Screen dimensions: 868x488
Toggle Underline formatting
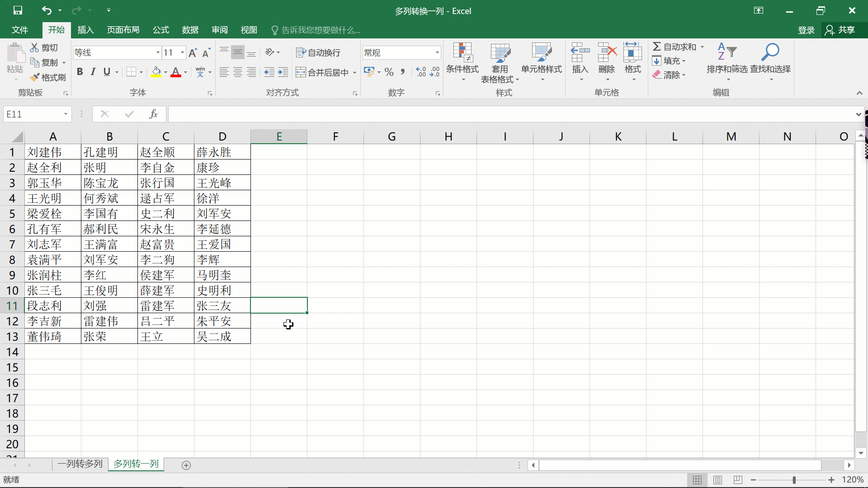107,72
